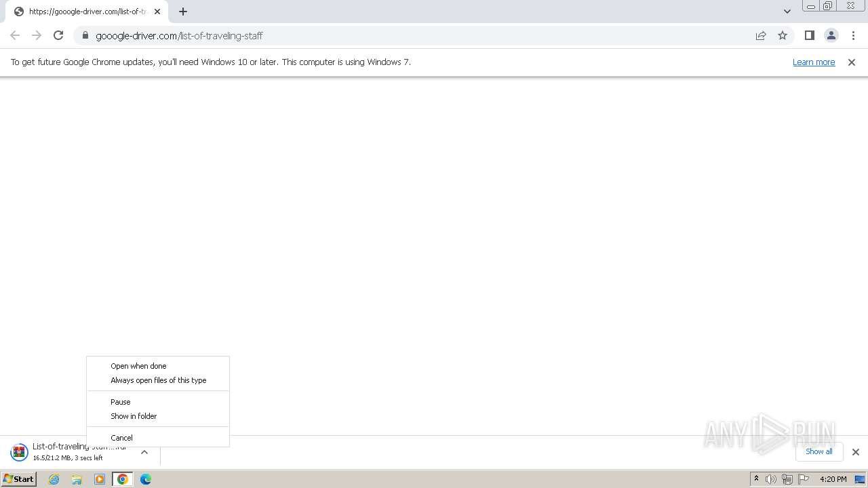Image resolution: width=868 pixels, height=488 pixels.
Task: Minimize the Chrome window
Action: pos(810,6)
